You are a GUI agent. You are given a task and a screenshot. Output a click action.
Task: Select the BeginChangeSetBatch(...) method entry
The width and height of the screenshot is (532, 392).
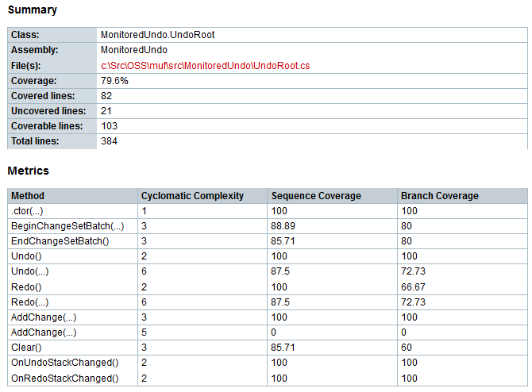coord(67,226)
